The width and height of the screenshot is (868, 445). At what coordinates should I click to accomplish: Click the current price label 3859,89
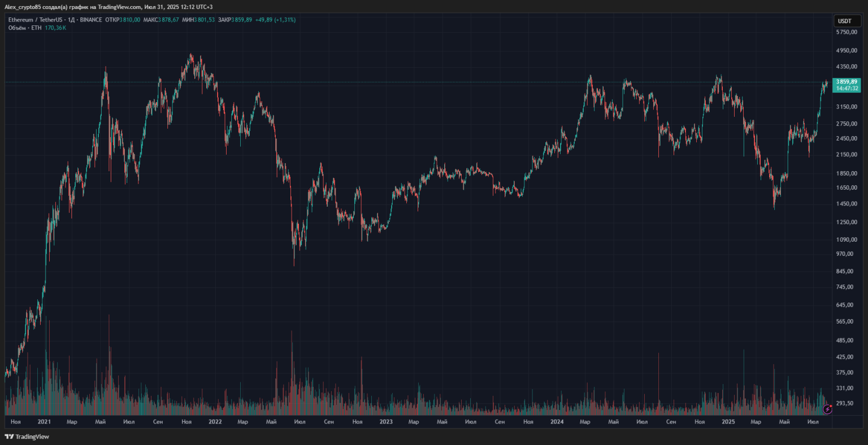(x=847, y=82)
